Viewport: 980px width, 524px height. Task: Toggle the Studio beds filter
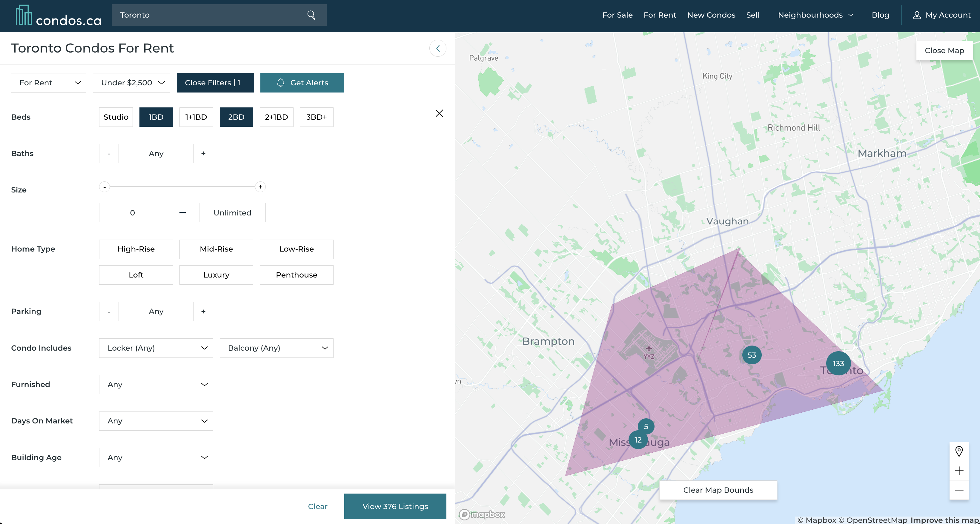click(x=116, y=117)
